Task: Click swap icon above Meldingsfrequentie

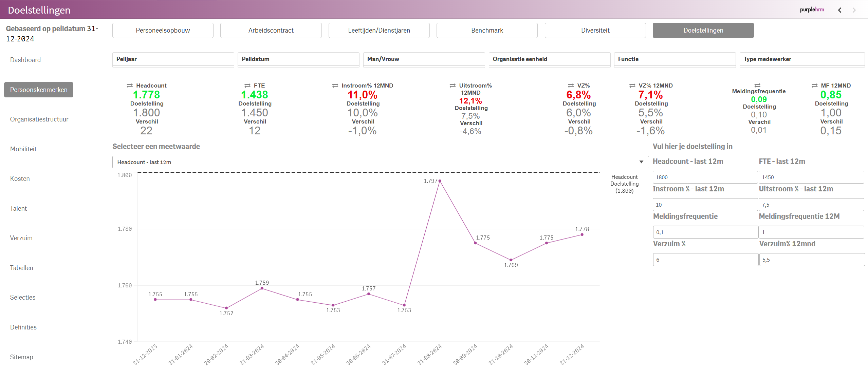Action: tap(757, 85)
